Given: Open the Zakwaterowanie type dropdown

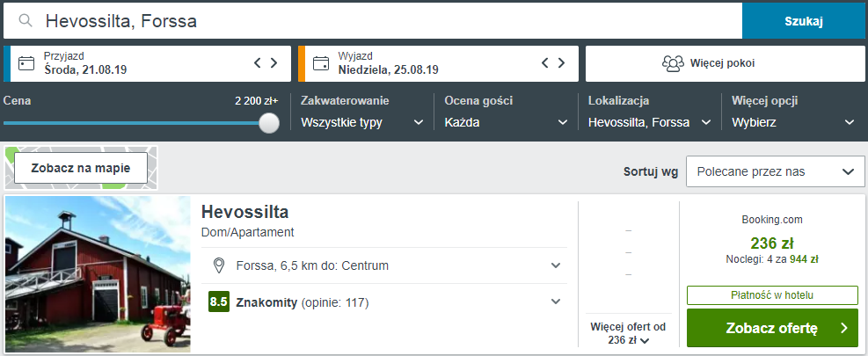Looking at the screenshot, I should tap(362, 122).
